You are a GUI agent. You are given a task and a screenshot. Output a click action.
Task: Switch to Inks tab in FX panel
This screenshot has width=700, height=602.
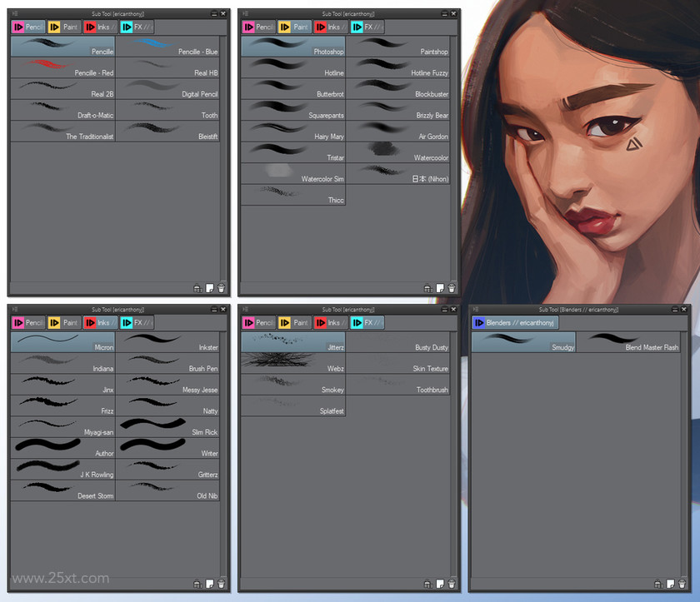coord(331,322)
